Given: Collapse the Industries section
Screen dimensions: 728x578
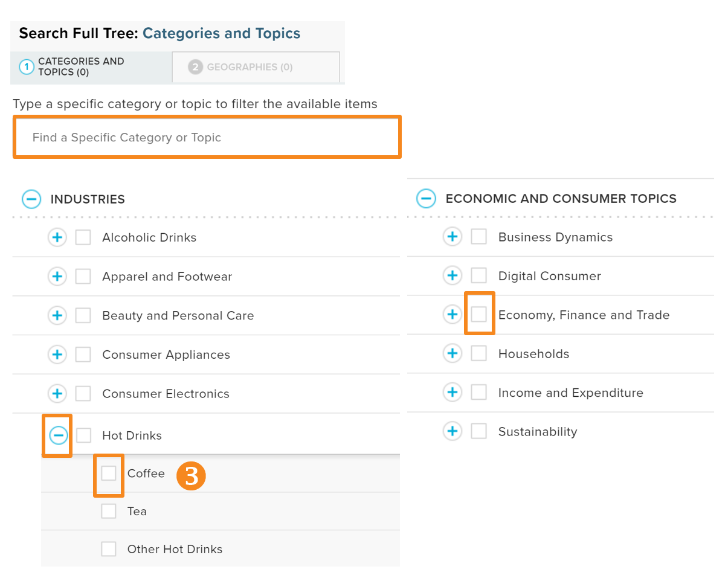Looking at the screenshot, I should tap(31, 199).
